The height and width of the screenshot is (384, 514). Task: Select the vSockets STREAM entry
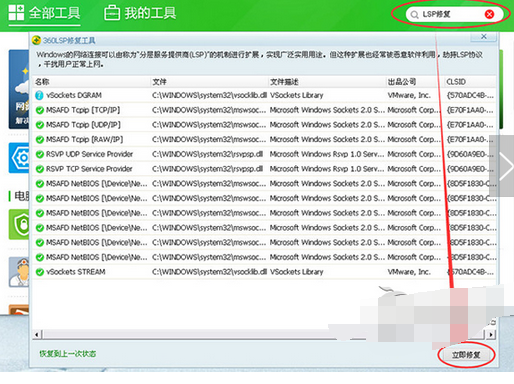(76, 272)
